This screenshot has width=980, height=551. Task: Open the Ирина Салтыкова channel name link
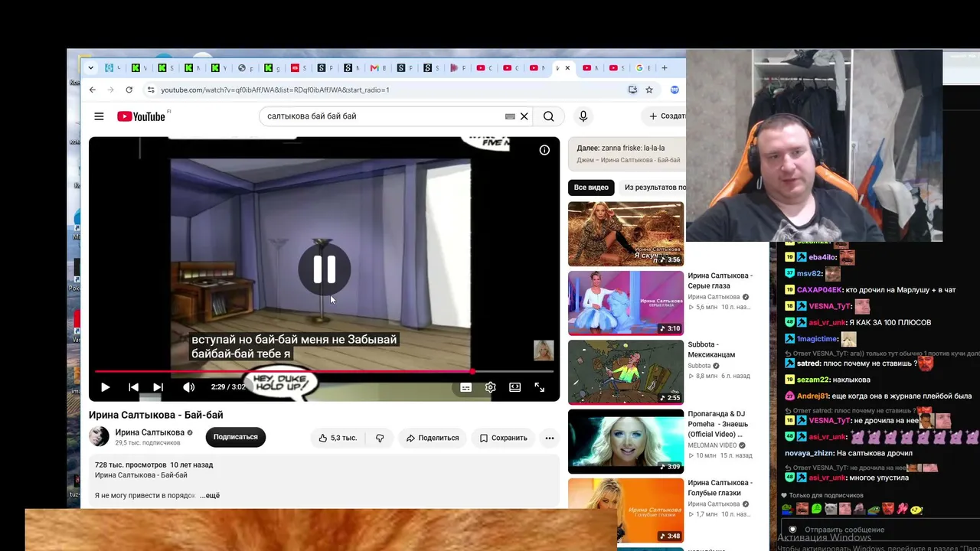[x=150, y=432]
